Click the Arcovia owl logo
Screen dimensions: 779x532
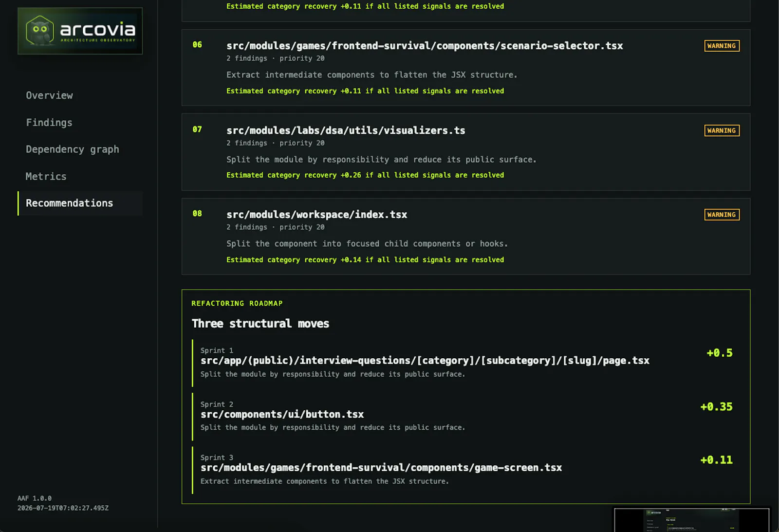(80, 31)
